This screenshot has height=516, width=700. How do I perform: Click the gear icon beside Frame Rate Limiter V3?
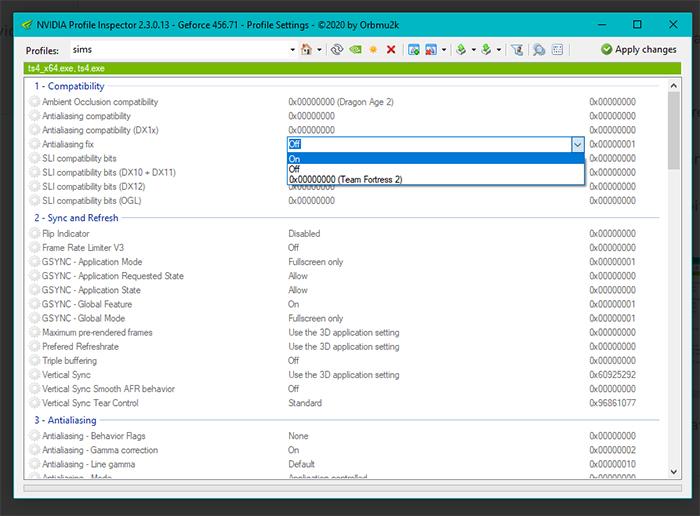[34, 248]
